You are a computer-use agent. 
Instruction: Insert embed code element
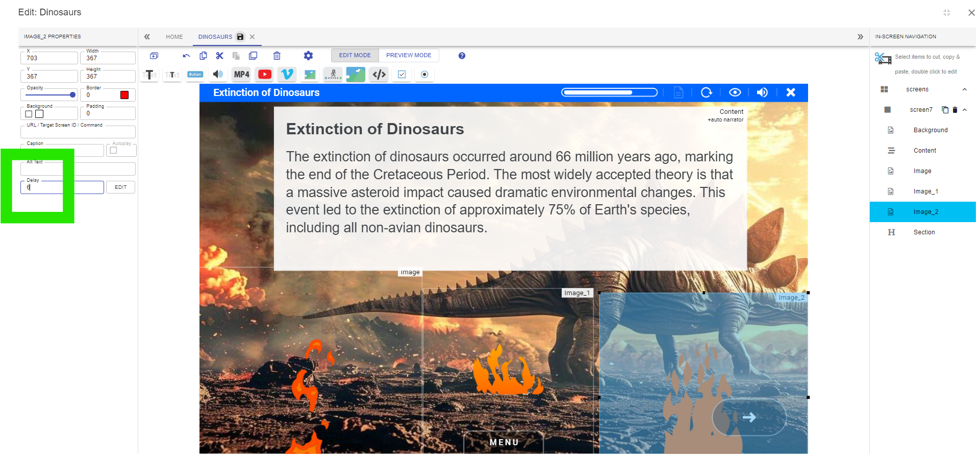pyautogui.click(x=379, y=75)
